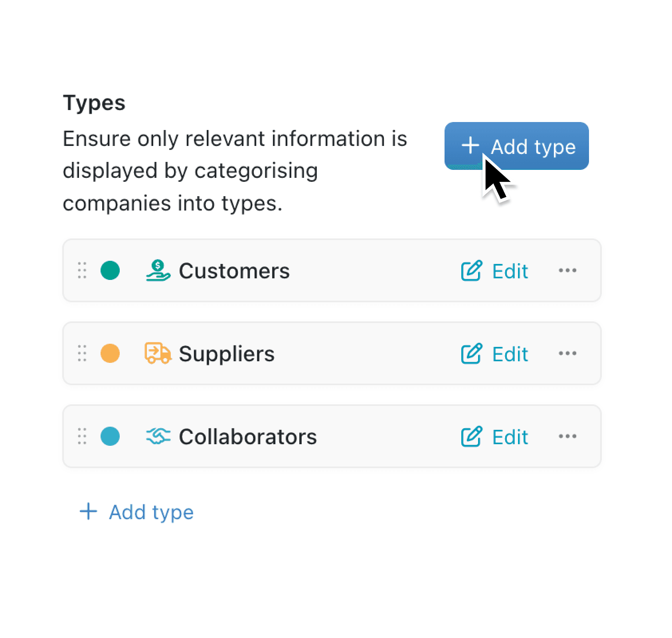This screenshot has width=672, height=638.
Task: Select the drag handle on the Customers row
Action: [x=81, y=270]
